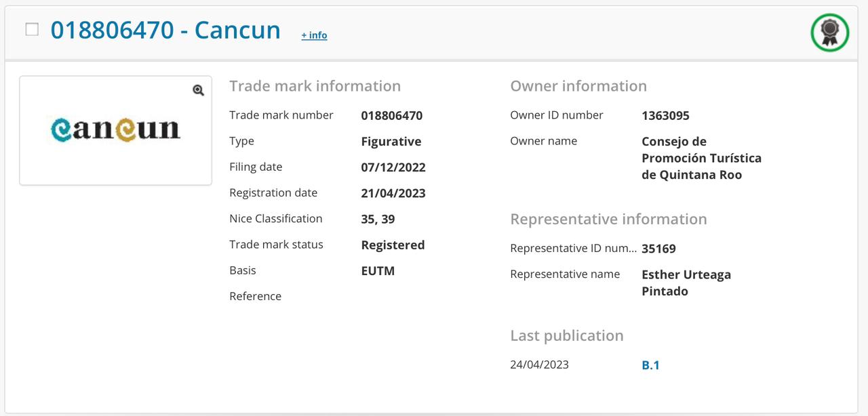Click the Figurative type value
The height and width of the screenshot is (416, 868).
tap(391, 142)
